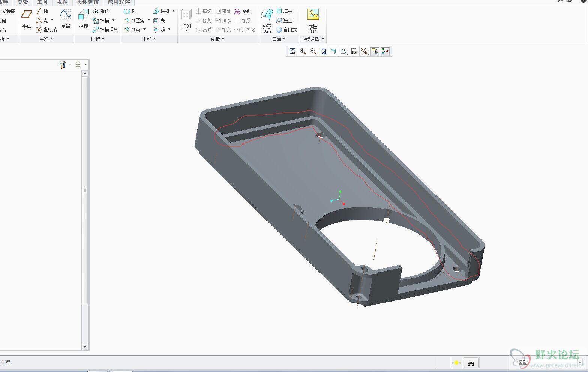The width and height of the screenshot is (588, 372).
Task: Select the 平面 (Plane) datum tool
Action: (27, 19)
